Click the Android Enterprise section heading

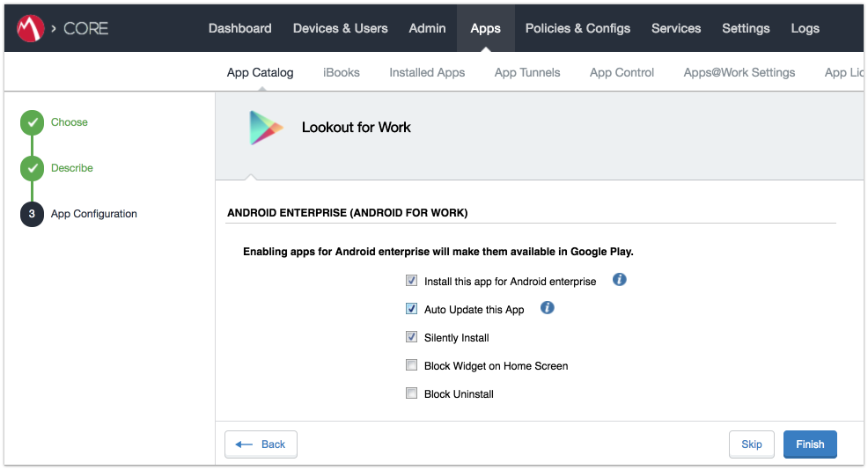point(347,213)
